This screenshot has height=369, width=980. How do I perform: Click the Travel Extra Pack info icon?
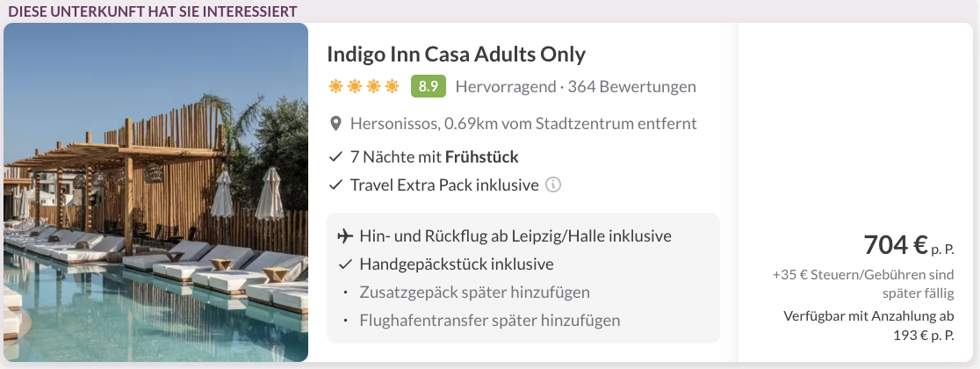pos(552,185)
